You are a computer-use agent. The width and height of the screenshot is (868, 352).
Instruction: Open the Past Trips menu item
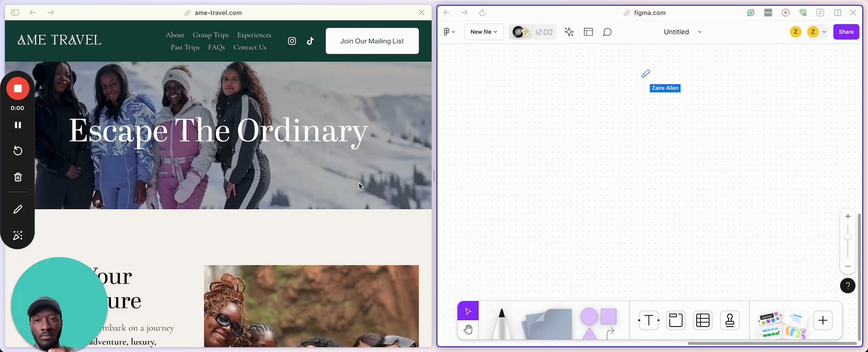185,47
